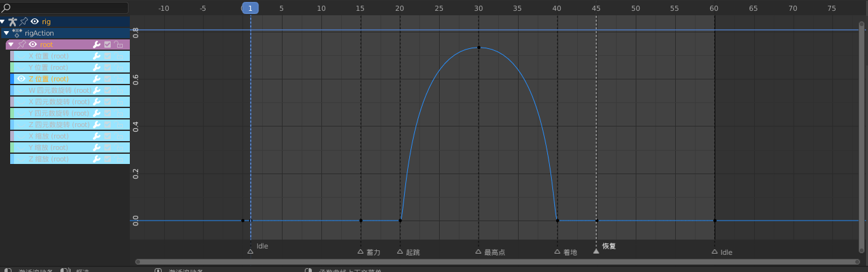This screenshot has height=272, width=868.
Task: Click the wrench icon on Y 缩放 channel
Action: point(97,147)
